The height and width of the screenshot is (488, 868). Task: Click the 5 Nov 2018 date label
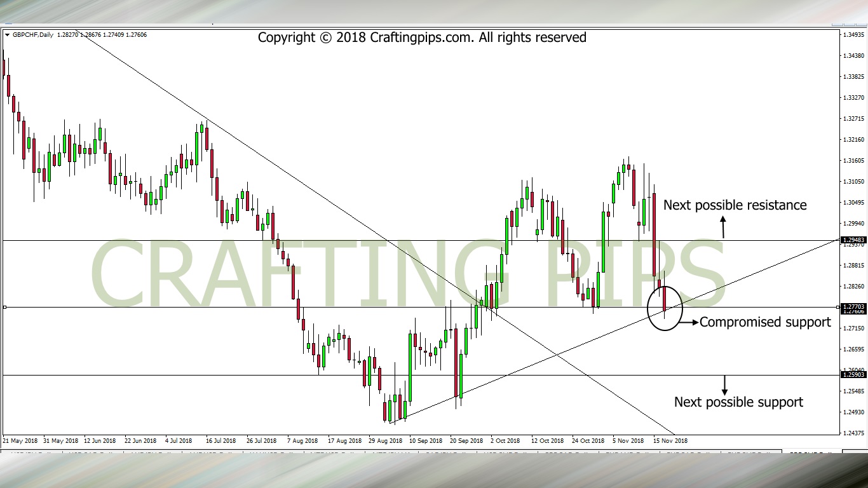pyautogui.click(x=629, y=440)
